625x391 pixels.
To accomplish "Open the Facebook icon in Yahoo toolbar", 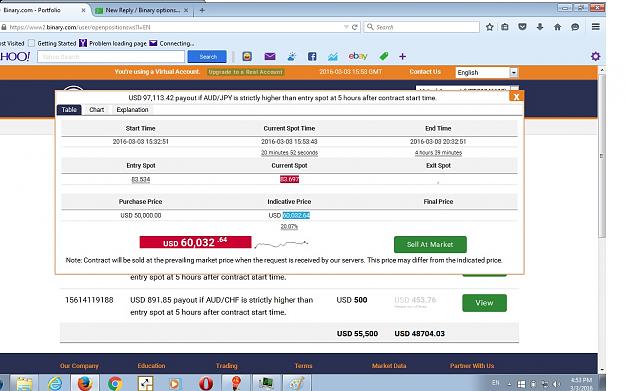I will (x=312, y=56).
